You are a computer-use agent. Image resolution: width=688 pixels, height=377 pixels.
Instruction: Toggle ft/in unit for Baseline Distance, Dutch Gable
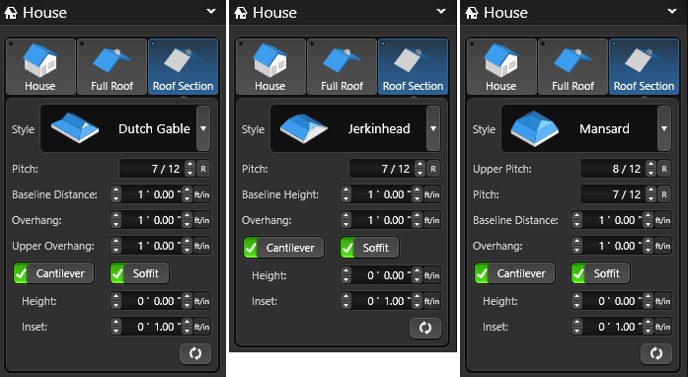click(x=202, y=194)
